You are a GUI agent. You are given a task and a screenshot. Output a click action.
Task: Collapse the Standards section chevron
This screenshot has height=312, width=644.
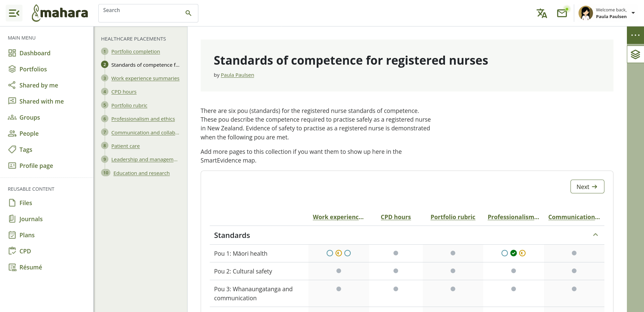click(x=595, y=235)
